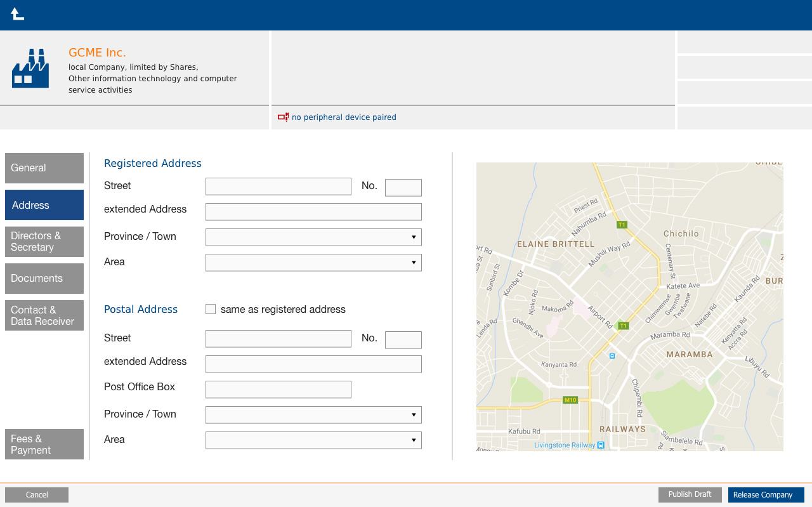Click the Livingstone Railway station marker on map

[x=601, y=445]
